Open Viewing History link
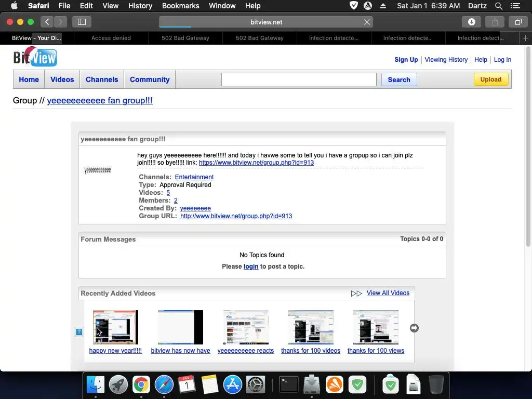 coord(446,60)
